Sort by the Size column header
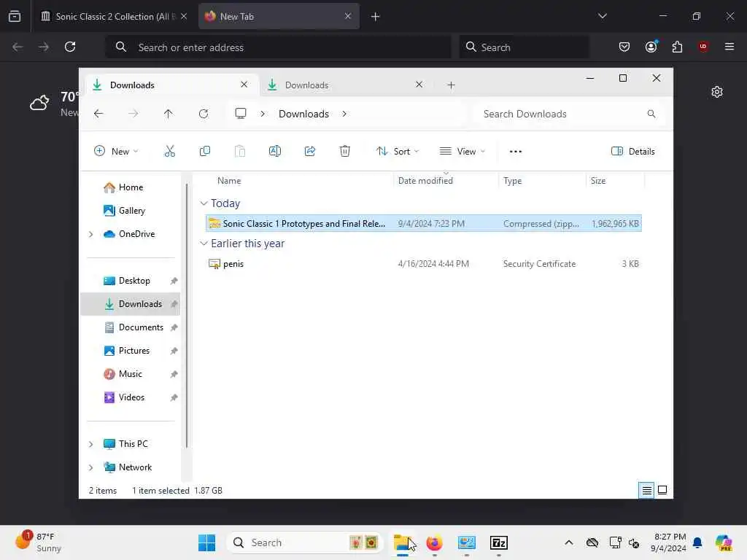Screen dimensions: 747x560 (x=598, y=181)
